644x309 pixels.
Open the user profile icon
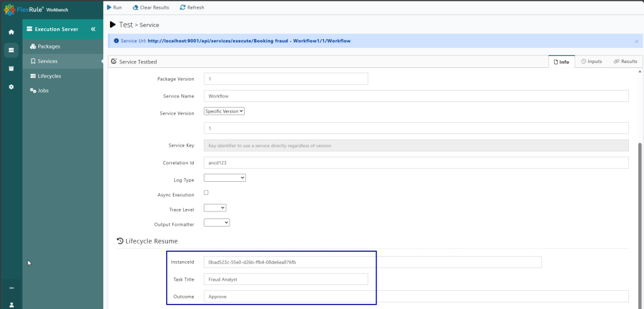pyautogui.click(x=11, y=305)
